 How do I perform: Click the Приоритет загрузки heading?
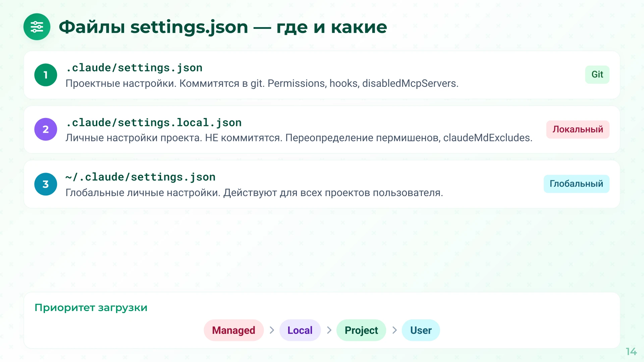[x=91, y=307]
